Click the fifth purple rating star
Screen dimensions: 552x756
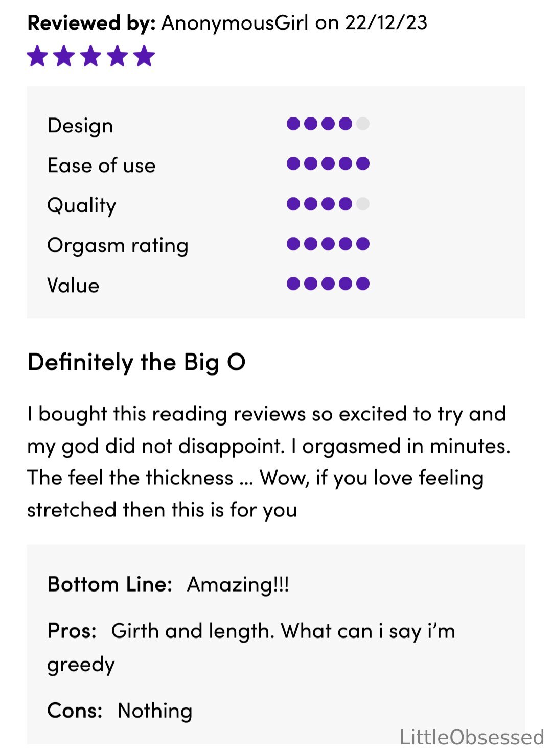pos(144,56)
